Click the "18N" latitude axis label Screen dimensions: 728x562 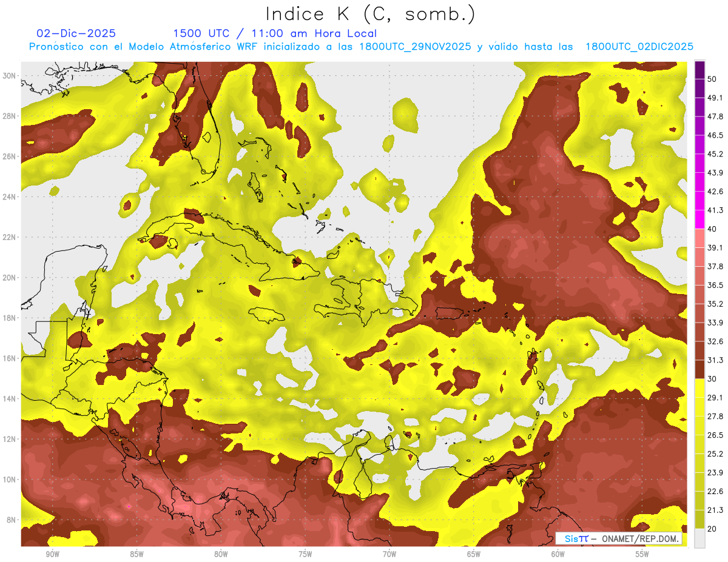tap(9, 318)
